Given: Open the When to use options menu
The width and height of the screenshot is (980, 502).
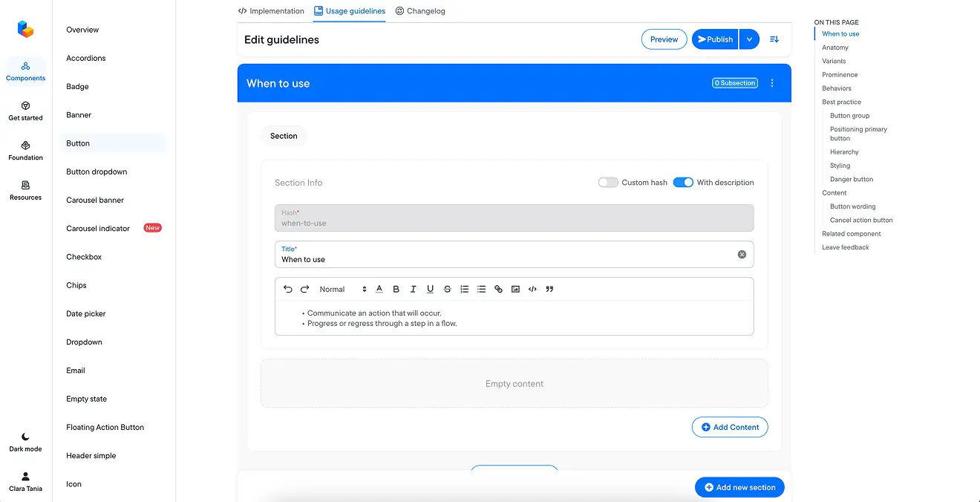Looking at the screenshot, I should tap(772, 83).
